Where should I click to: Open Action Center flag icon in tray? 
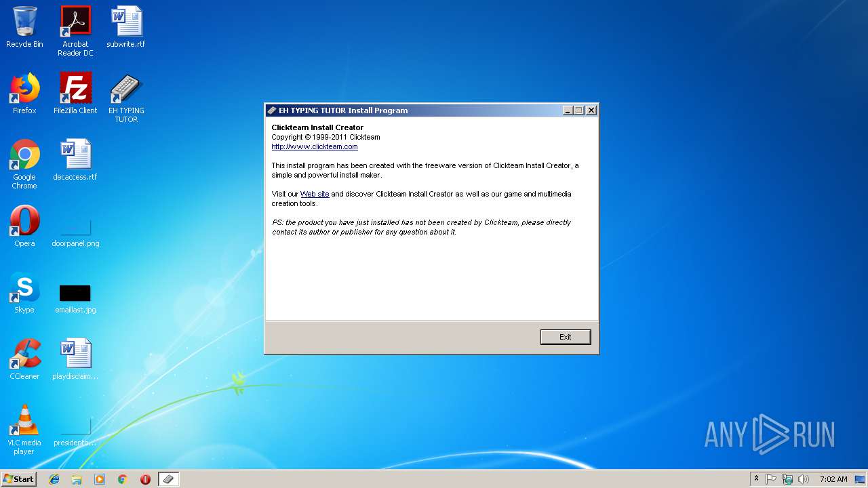click(x=771, y=479)
